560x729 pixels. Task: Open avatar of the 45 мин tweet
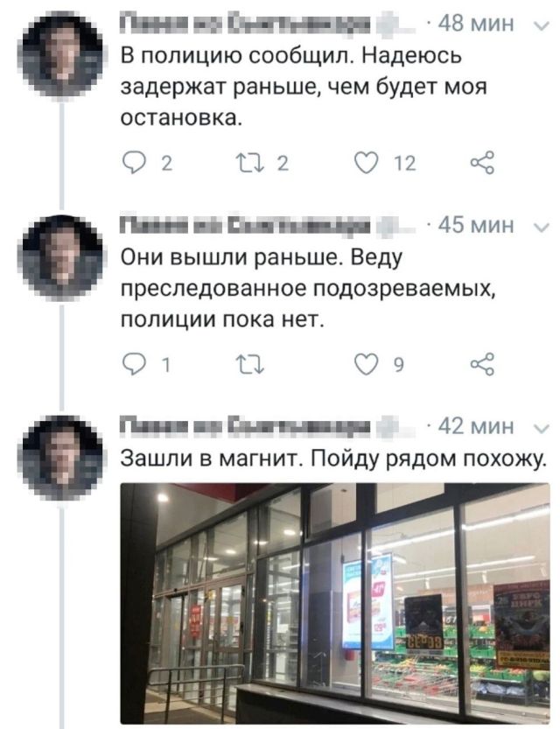coord(62,256)
